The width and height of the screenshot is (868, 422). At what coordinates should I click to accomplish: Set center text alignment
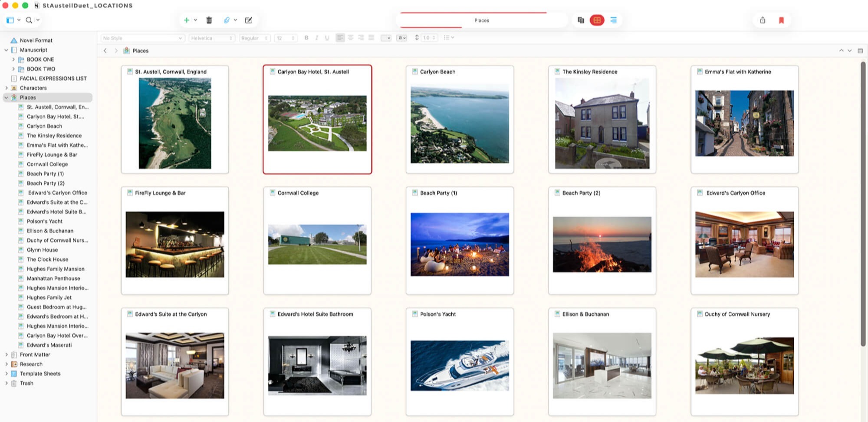(x=351, y=38)
